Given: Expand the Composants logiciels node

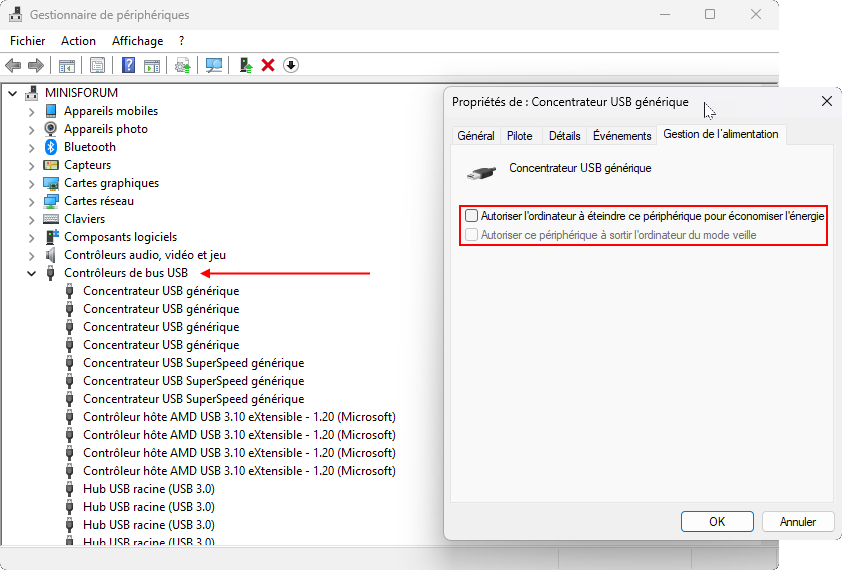Looking at the screenshot, I should 32,237.
